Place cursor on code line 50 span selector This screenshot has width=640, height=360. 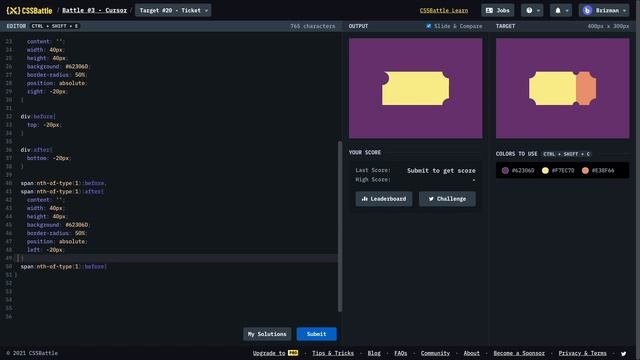point(64,267)
